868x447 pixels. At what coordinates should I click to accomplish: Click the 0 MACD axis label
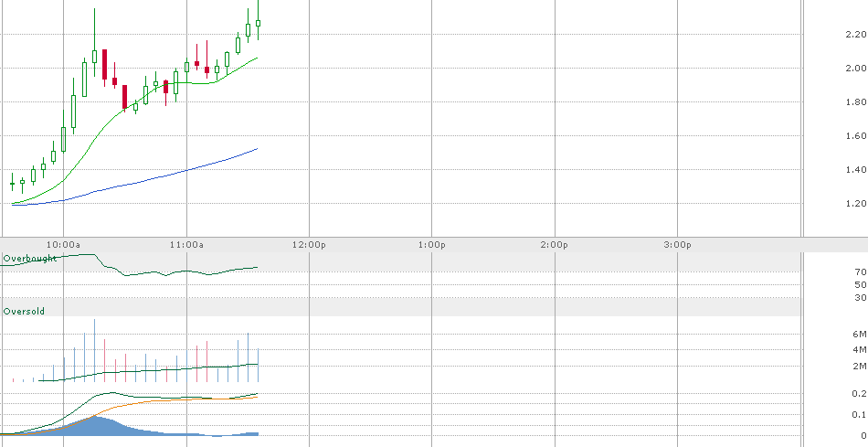[863, 435]
